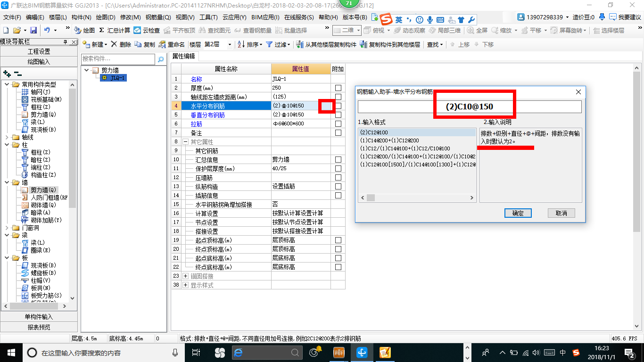Viewport: 644px width, 362px height.
Task: Click the 绘图 drawing tool button
Action: coord(84,30)
